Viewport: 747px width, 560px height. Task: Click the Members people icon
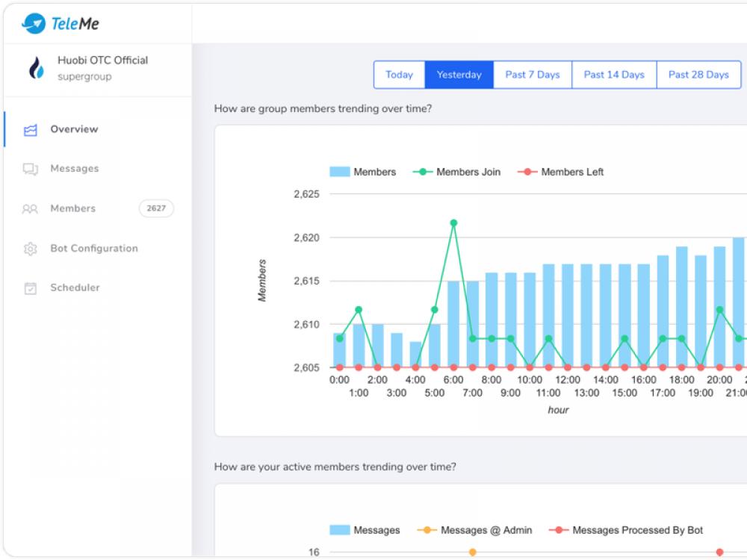(x=31, y=209)
